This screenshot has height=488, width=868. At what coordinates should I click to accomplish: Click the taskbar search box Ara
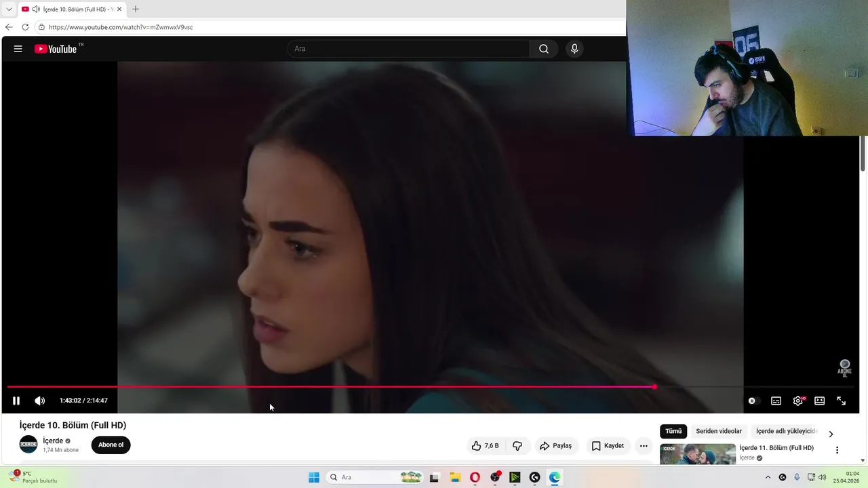[x=374, y=477]
